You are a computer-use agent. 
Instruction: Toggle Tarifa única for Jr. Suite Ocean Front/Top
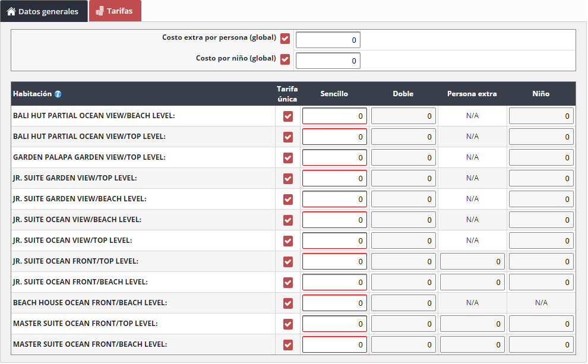coord(288,262)
